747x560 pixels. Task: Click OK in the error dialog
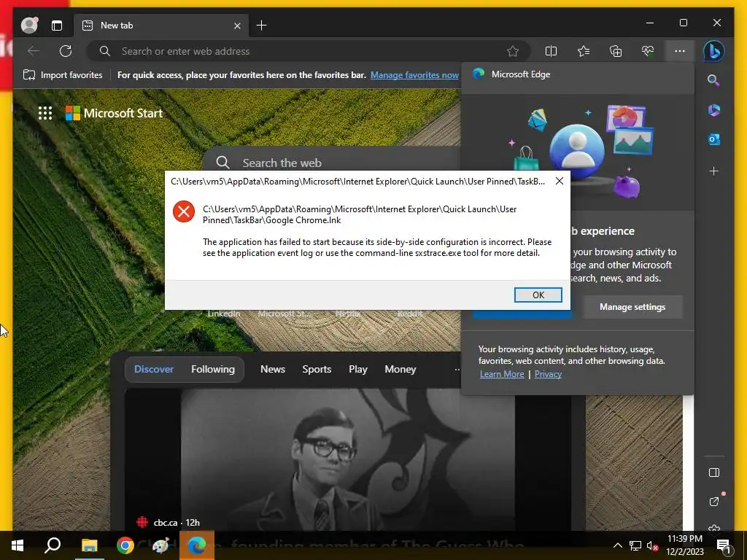[x=538, y=295]
